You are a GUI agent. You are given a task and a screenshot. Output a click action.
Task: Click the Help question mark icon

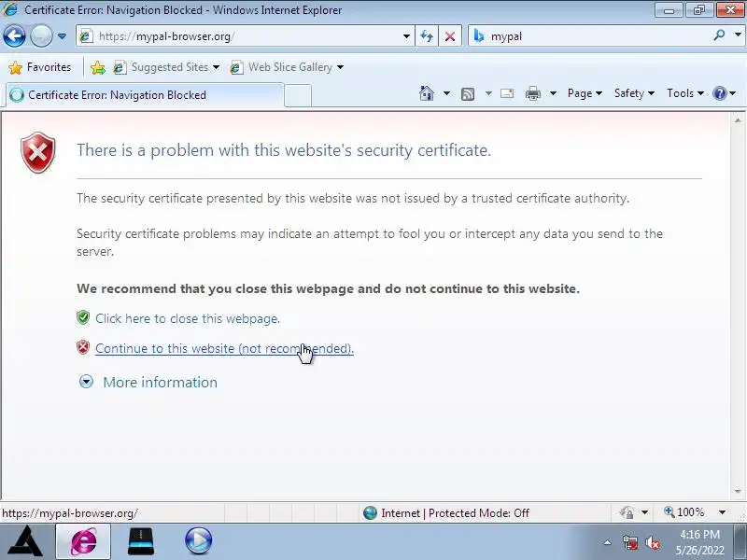pyautogui.click(x=719, y=93)
